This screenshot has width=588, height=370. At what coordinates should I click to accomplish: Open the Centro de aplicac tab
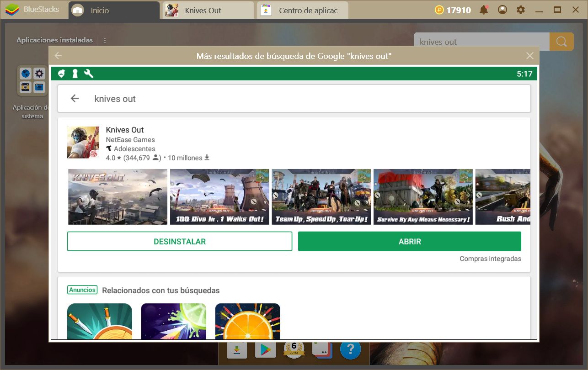click(x=303, y=10)
